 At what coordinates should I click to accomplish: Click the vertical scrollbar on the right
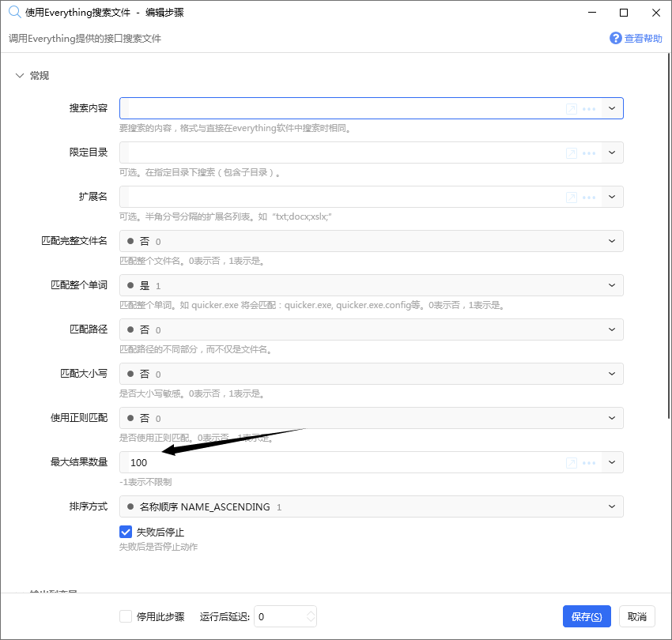669,235
